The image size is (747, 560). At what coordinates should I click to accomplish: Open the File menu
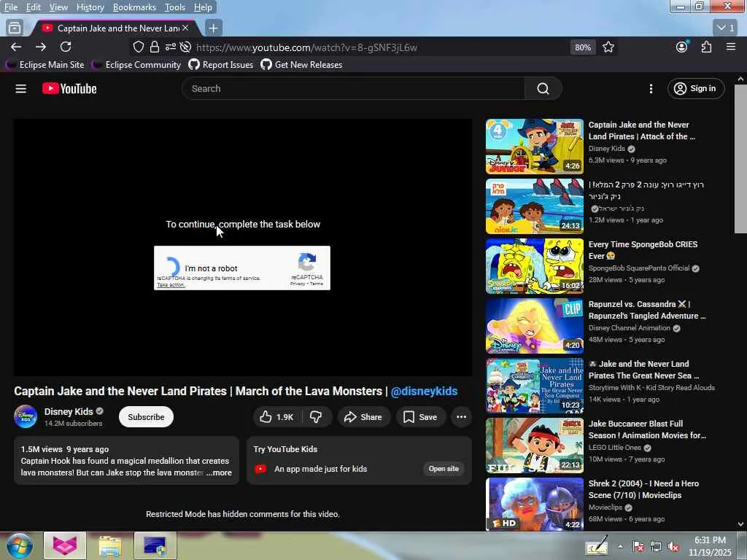pos(10,7)
